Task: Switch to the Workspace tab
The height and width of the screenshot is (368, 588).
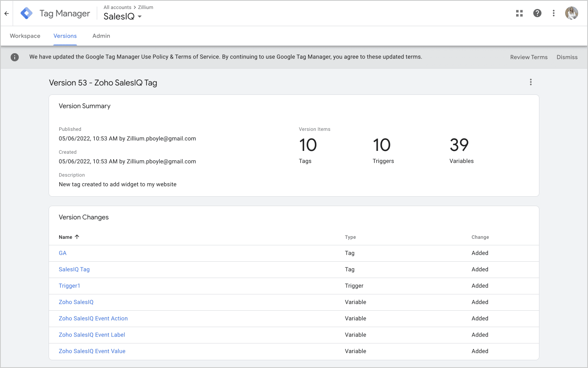Action: point(25,36)
